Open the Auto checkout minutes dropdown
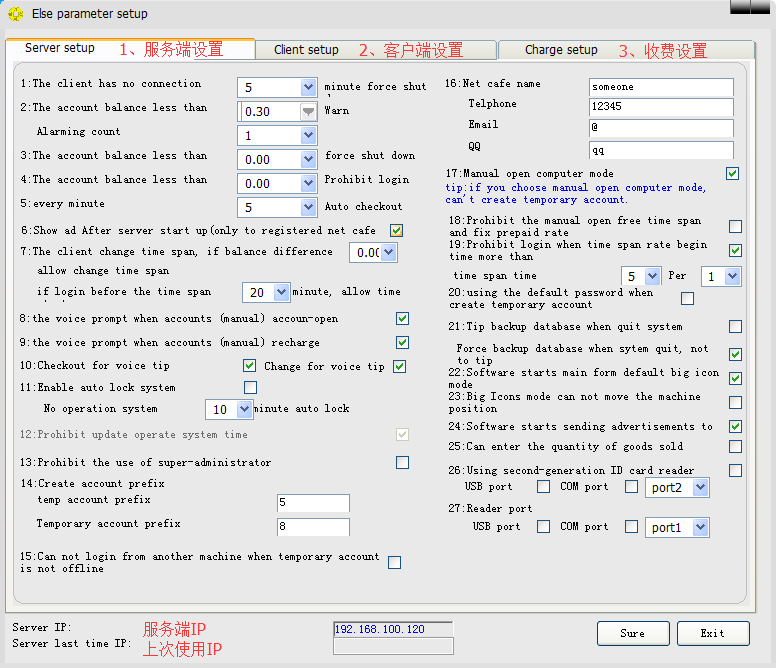776x668 pixels. pyautogui.click(x=308, y=208)
